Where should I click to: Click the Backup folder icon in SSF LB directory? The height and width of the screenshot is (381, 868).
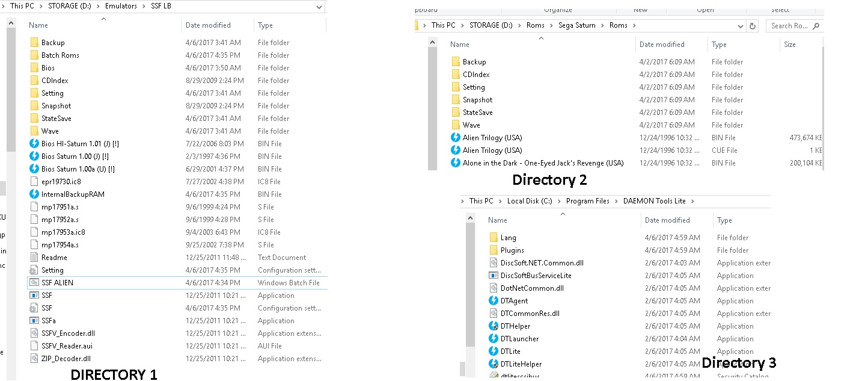(34, 43)
